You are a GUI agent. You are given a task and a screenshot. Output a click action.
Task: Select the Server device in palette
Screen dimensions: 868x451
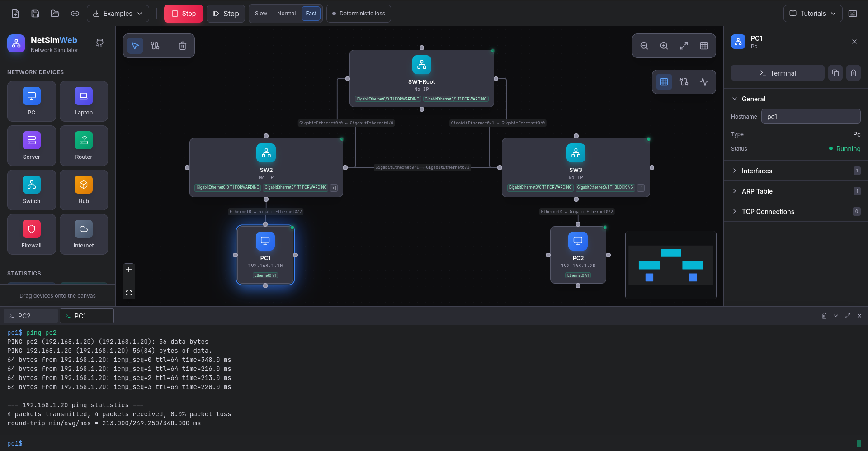click(32, 146)
